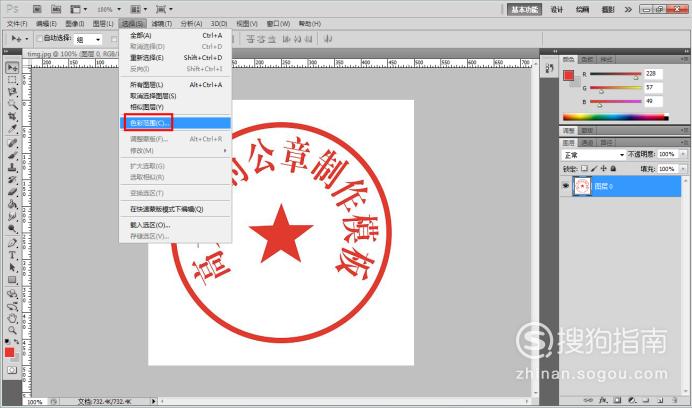Viewport: 692px width, 408px height.
Task: Switch to the 绘画 workspace
Action: (583, 9)
